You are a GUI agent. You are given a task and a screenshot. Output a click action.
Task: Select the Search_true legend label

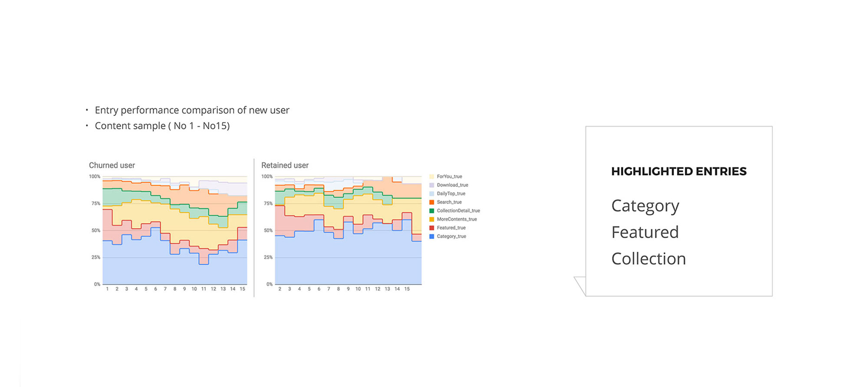point(449,202)
